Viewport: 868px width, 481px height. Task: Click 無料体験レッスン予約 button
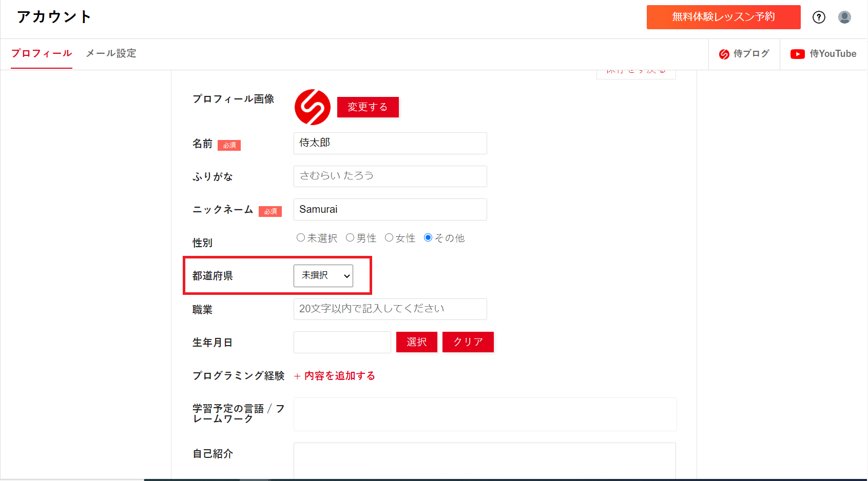point(723,17)
